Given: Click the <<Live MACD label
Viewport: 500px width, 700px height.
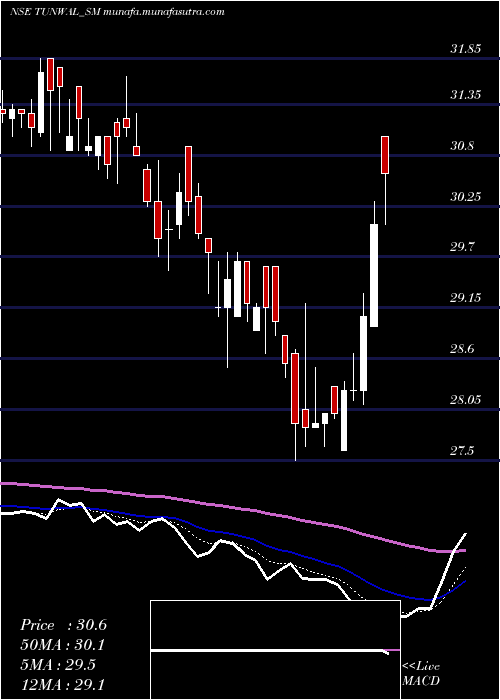Looking at the screenshot, I should (x=421, y=673).
